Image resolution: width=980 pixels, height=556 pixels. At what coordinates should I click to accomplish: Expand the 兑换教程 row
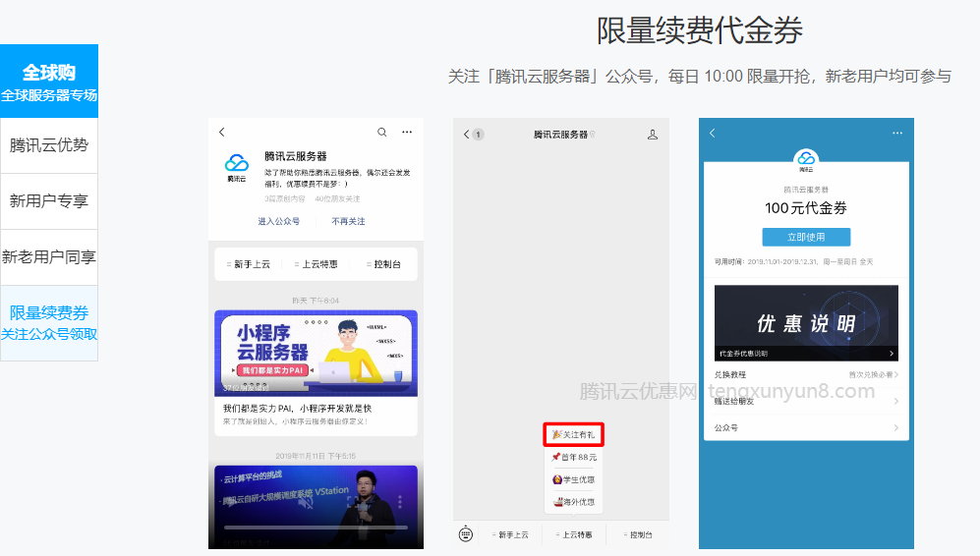pos(806,375)
